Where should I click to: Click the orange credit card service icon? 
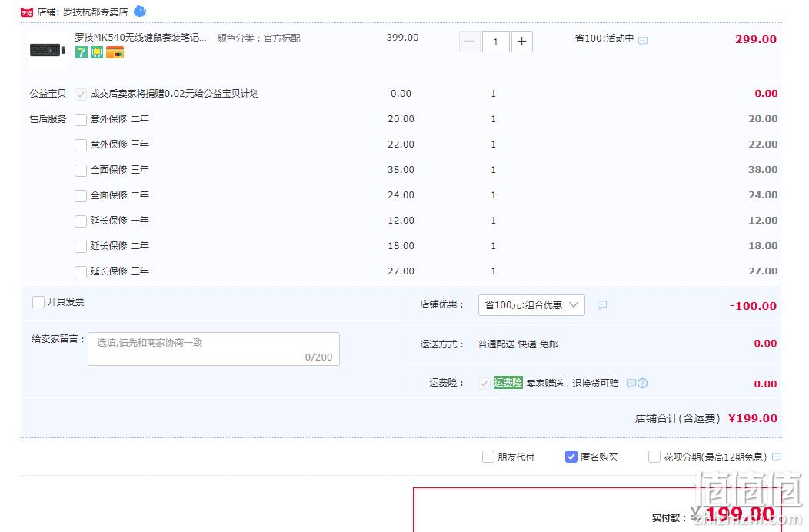[115, 52]
